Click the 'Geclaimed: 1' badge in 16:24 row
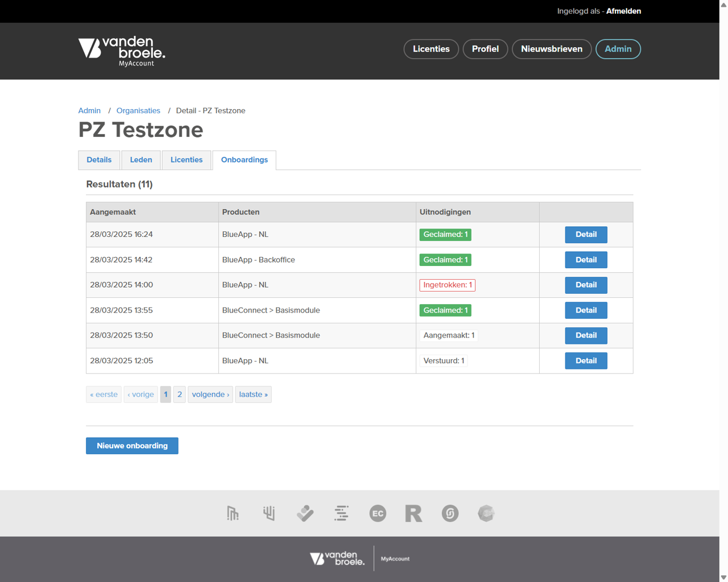This screenshot has width=728, height=582. [x=445, y=234]
